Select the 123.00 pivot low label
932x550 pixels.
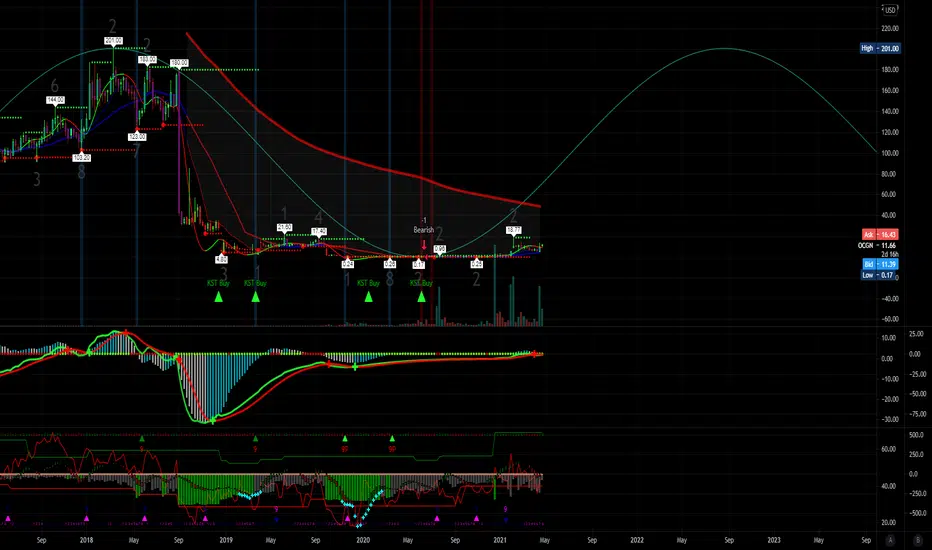pos(137,137)
